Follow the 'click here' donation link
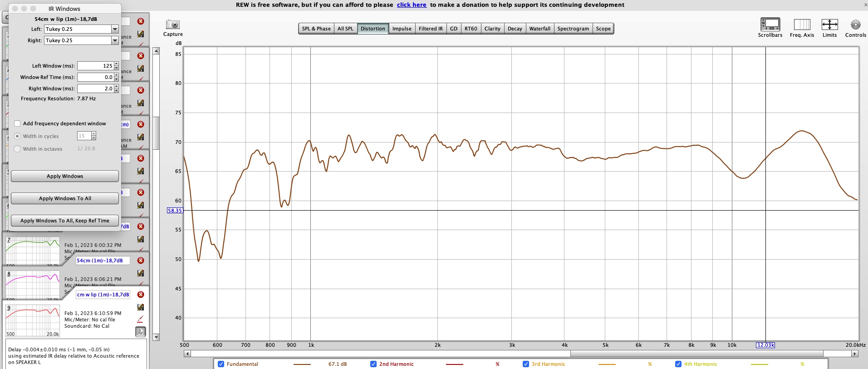Viewport: 868px width, 369px height. [412, 5]
